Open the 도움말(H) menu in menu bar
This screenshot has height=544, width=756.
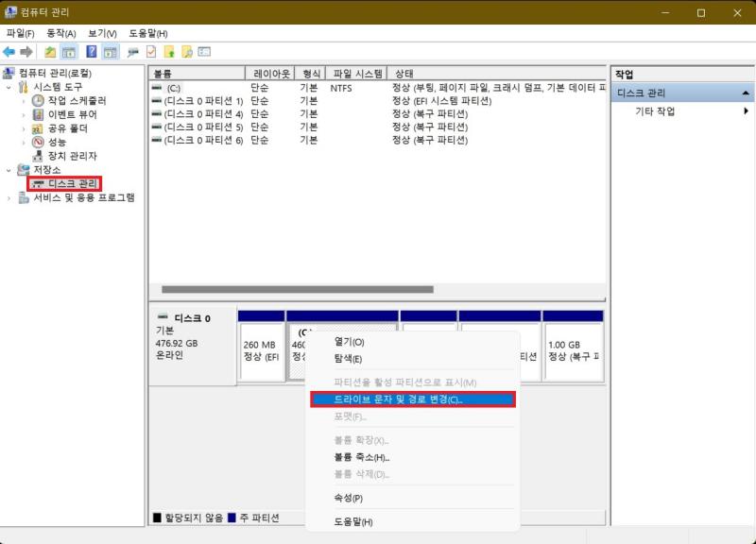(x=148, y=33)
